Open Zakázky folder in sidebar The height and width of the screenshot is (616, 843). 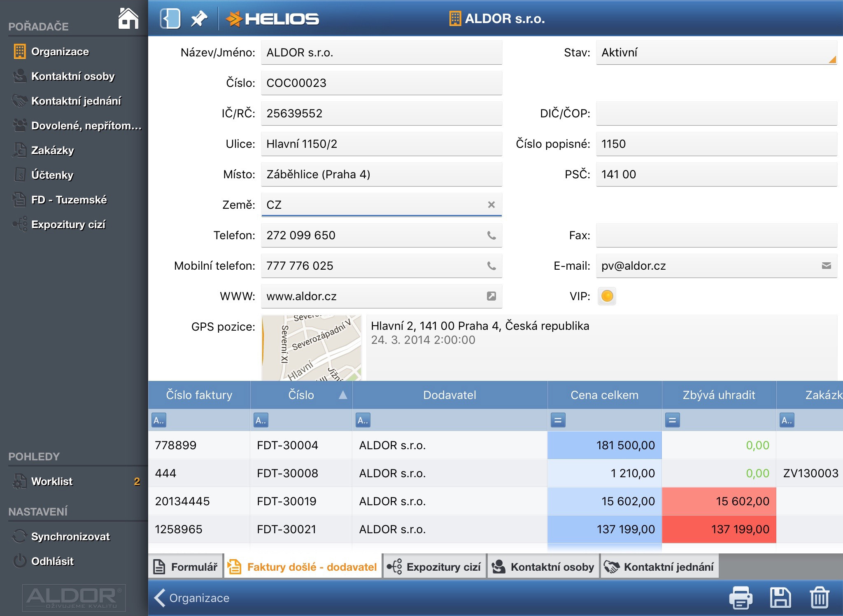74,150
